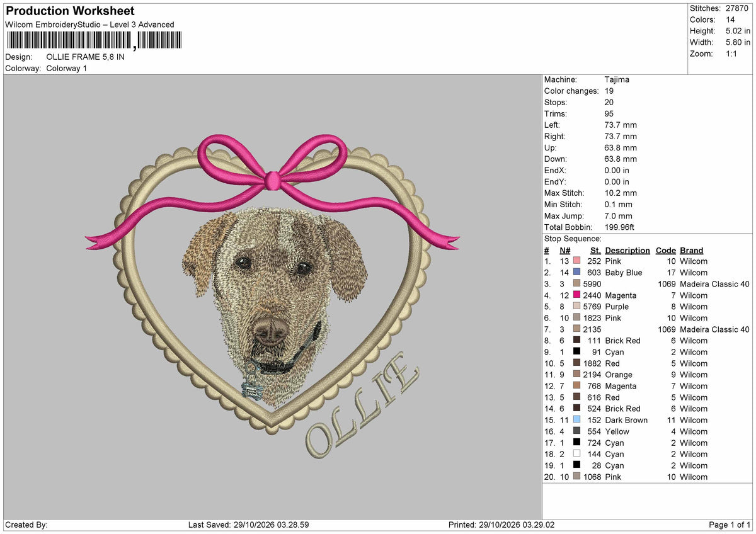Select the Production Worksheet title

[x=70, y=11]
